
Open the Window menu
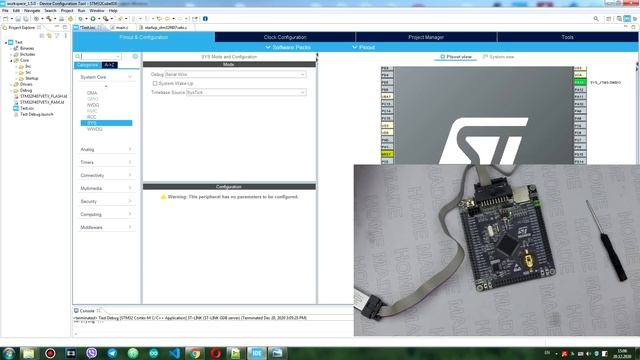tap(97, 11)
